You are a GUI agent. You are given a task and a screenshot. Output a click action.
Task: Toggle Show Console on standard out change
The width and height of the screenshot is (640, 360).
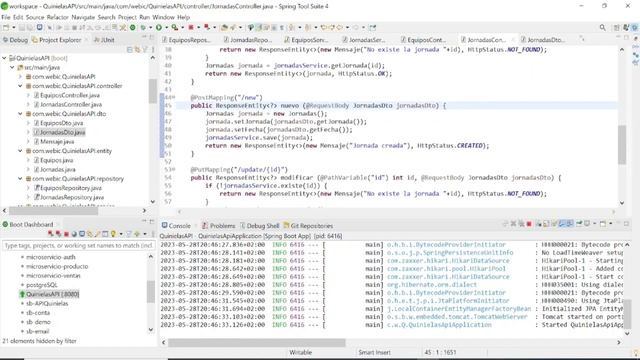click(x=562, y=224)
